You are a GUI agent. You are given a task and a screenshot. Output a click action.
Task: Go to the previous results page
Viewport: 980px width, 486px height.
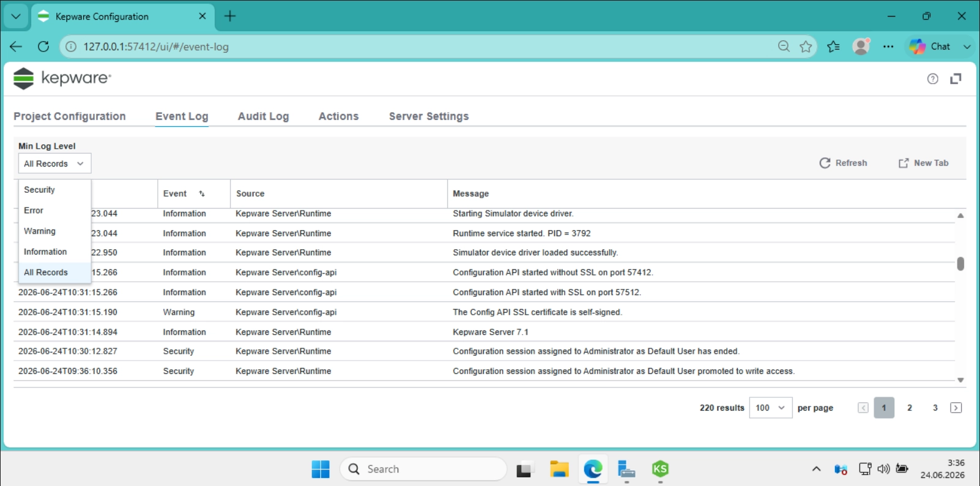coord(863,408)
